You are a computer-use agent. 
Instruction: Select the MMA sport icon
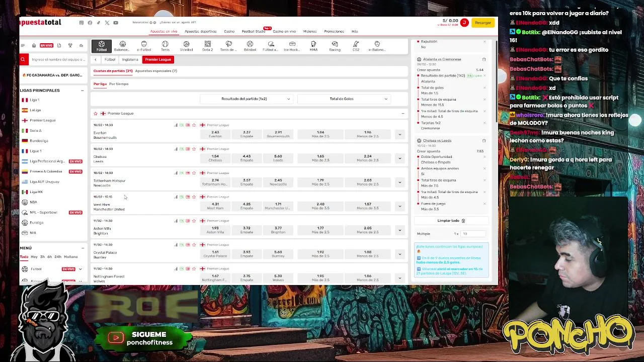313,46
